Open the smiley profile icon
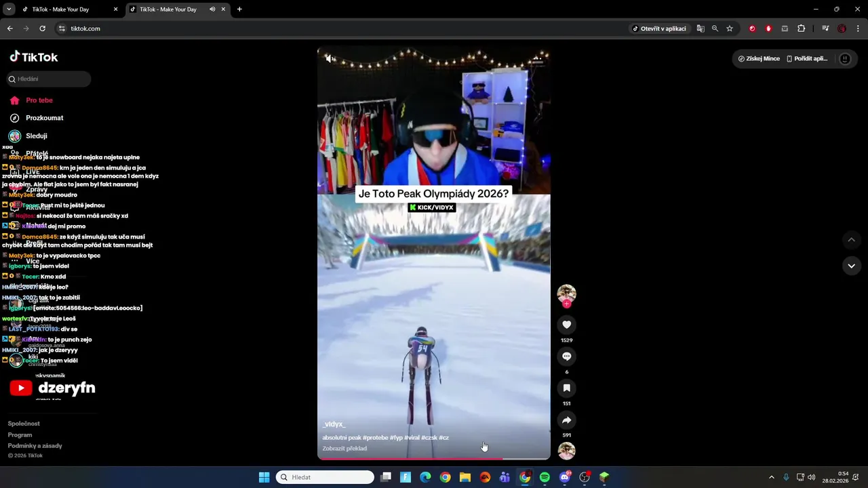 click(845, 59)
